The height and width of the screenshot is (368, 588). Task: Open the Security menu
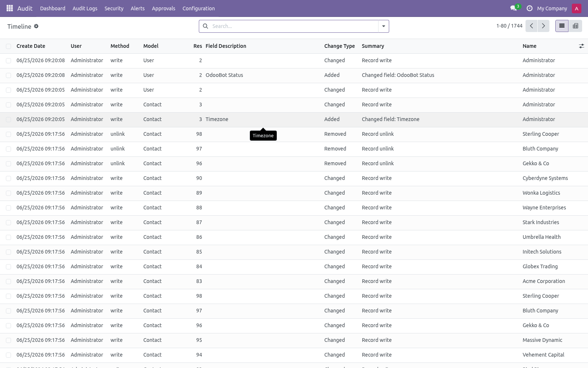tap(114, 8)
